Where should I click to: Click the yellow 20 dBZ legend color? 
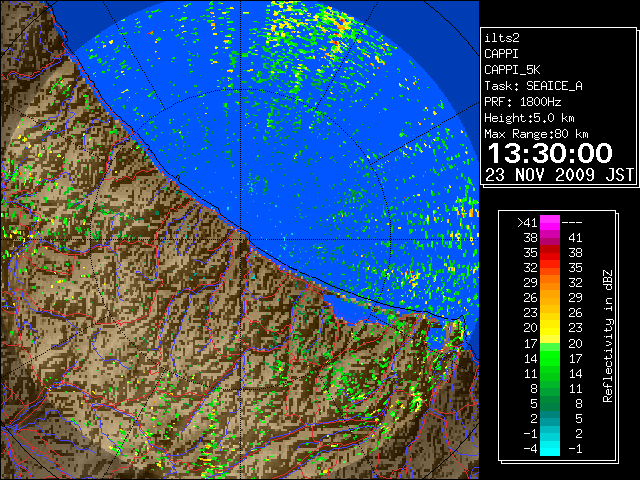550,328
